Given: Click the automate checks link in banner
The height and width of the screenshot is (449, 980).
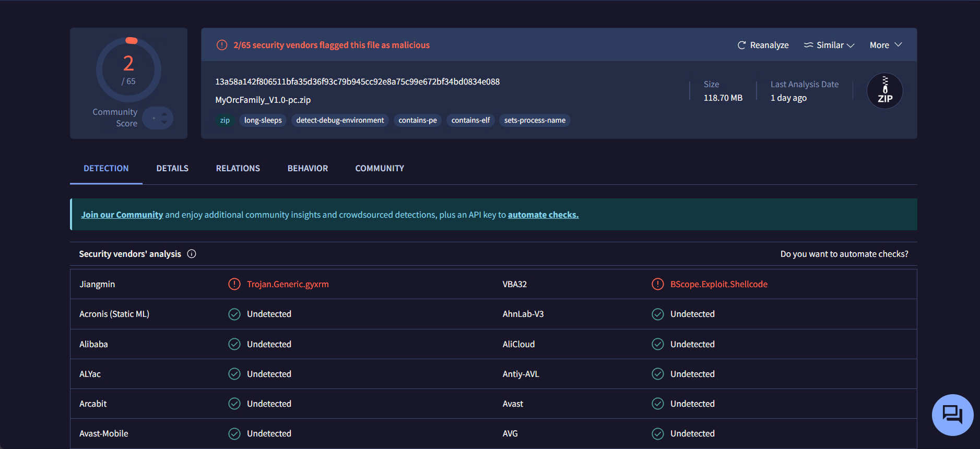Looking at the screenshot, I should click(543, 215).
